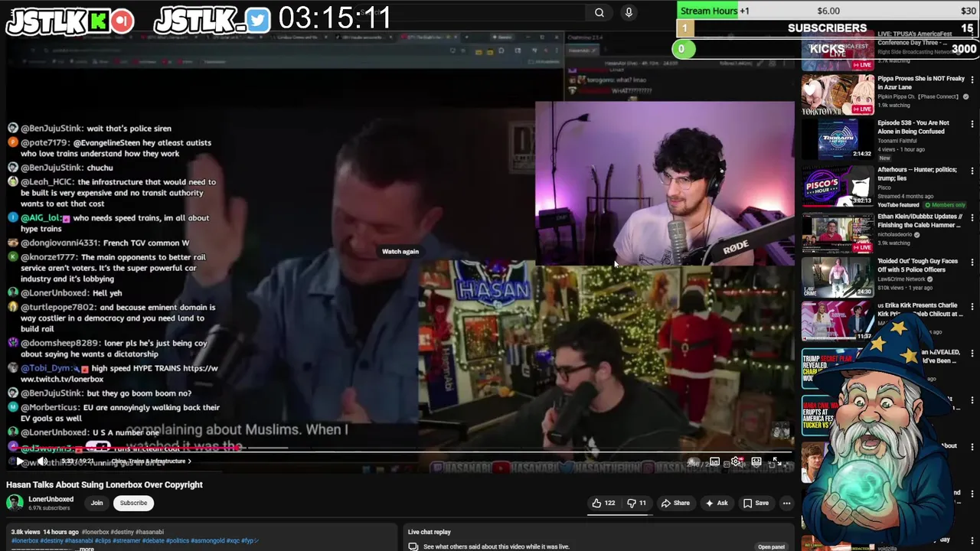The width and height of the screenshot is (980, 551).
Task: Click the 'Members only' badge
Action: click(945, 205)
